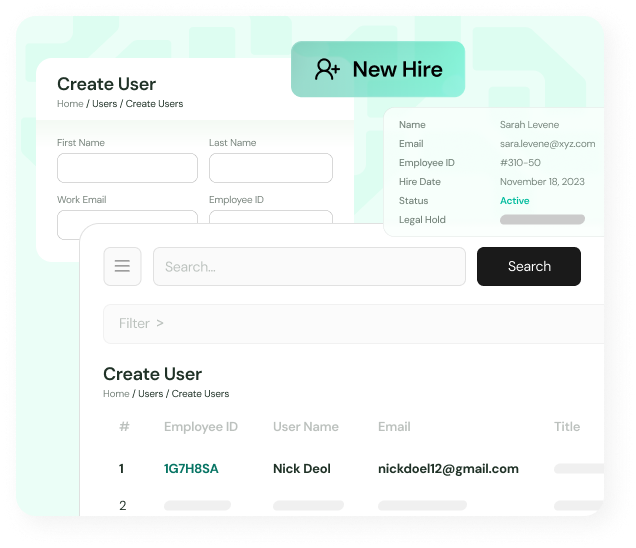The width and height of the screenshot is (636, 548).
Task: Click the New Hire button label
Action: pos(397,69)
